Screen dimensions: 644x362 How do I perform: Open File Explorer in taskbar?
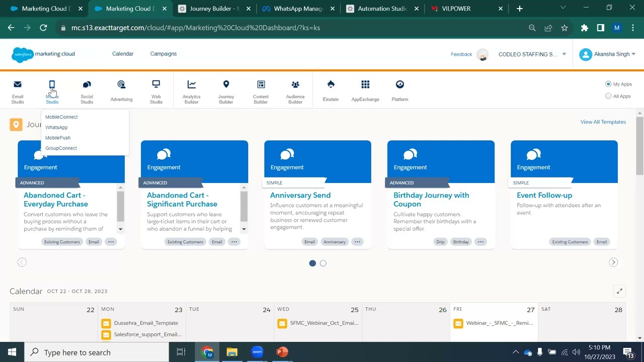click(x=231, y=352)
